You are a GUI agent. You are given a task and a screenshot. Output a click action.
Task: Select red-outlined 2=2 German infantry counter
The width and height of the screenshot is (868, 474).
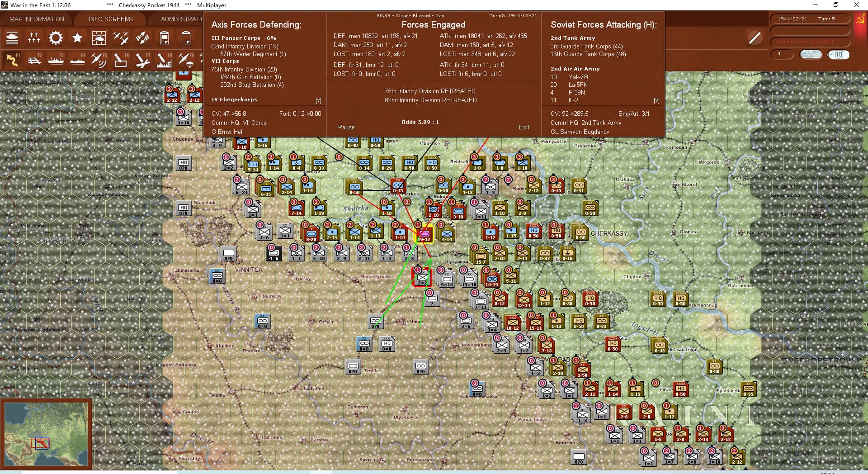click(422, 277)
